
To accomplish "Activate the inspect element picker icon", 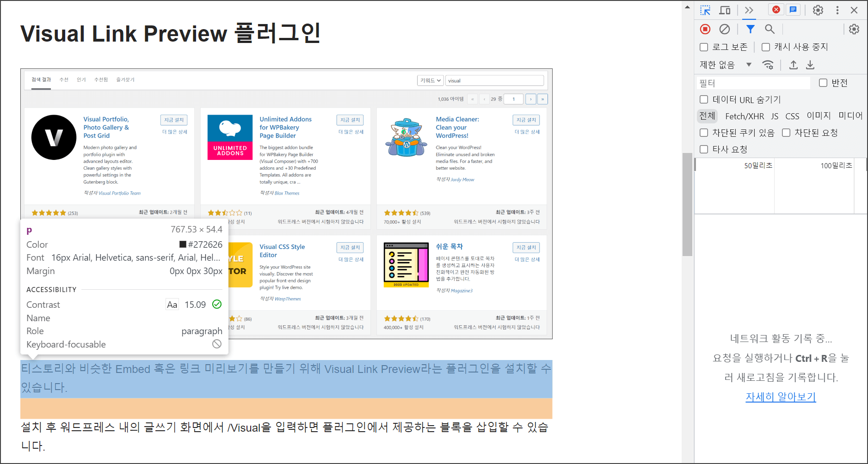I will coord(705,10).
